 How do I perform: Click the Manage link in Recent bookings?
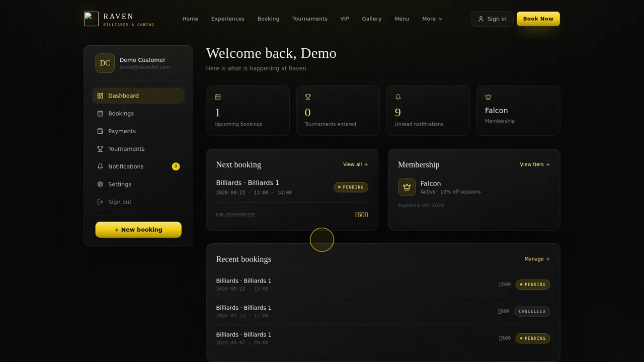click(537, 259)
